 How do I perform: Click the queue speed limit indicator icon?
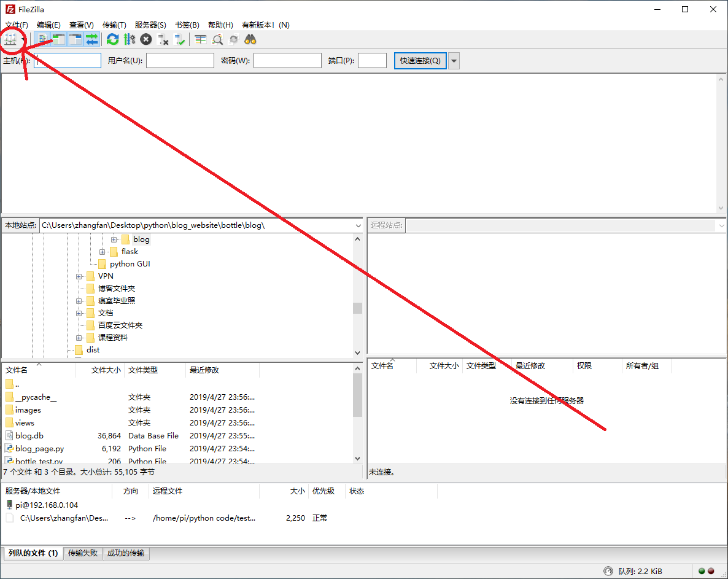click(x=608, y=572)
